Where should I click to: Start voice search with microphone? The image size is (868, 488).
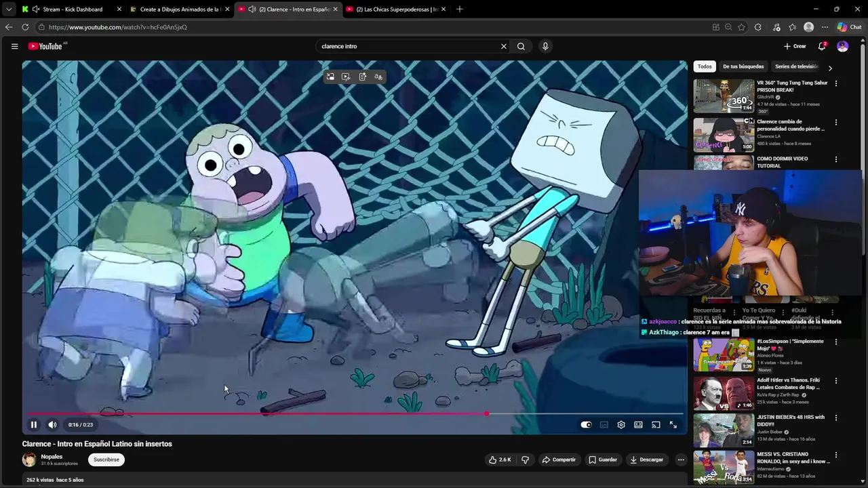[545, 46]
